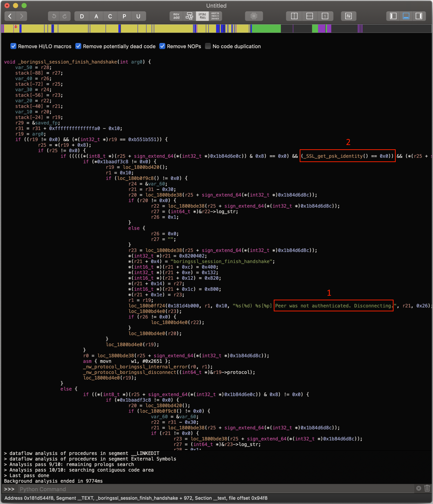
Task: Uncheck Remove HI/LO macros
Action: click(14, 46)
